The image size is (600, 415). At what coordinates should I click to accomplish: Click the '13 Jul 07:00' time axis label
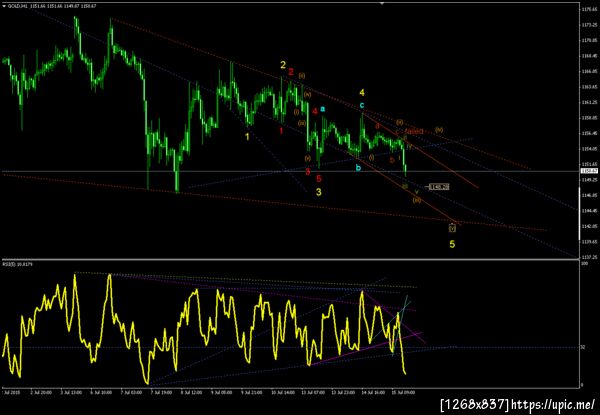[x=313, y=392]
